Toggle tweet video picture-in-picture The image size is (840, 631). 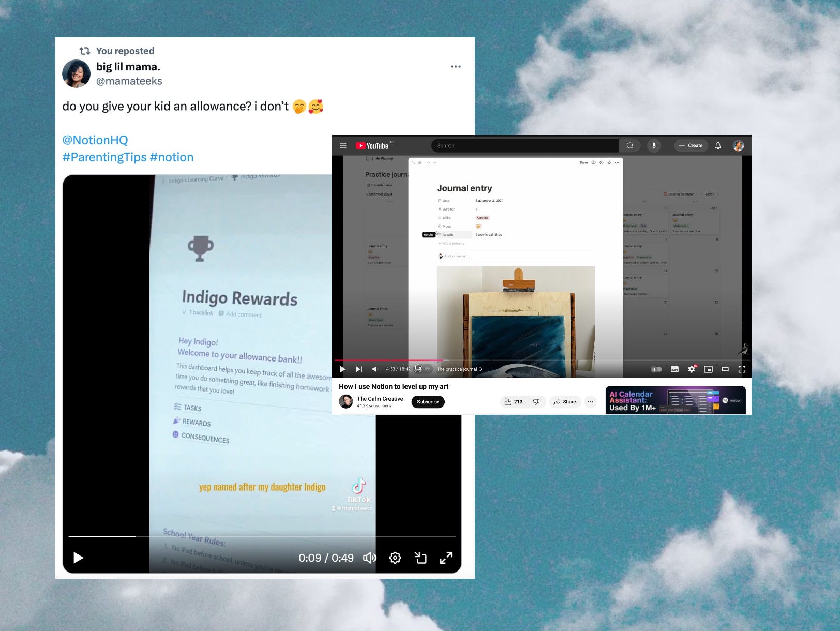pos(421,558)
